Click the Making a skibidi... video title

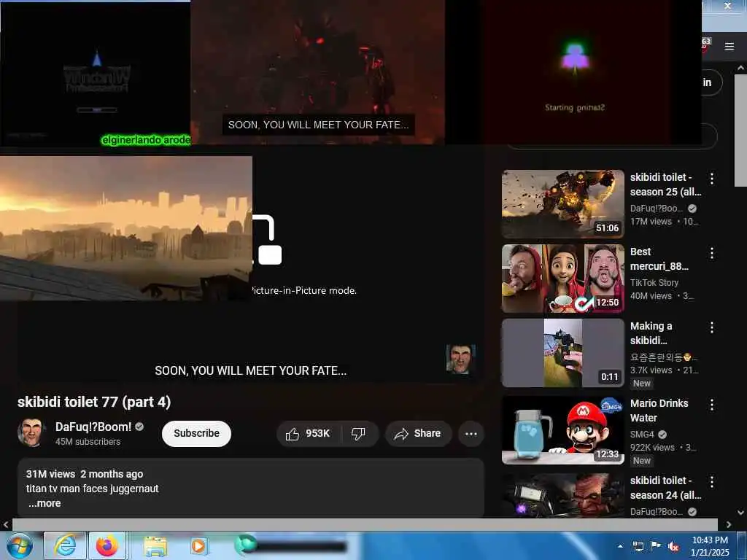651,333
